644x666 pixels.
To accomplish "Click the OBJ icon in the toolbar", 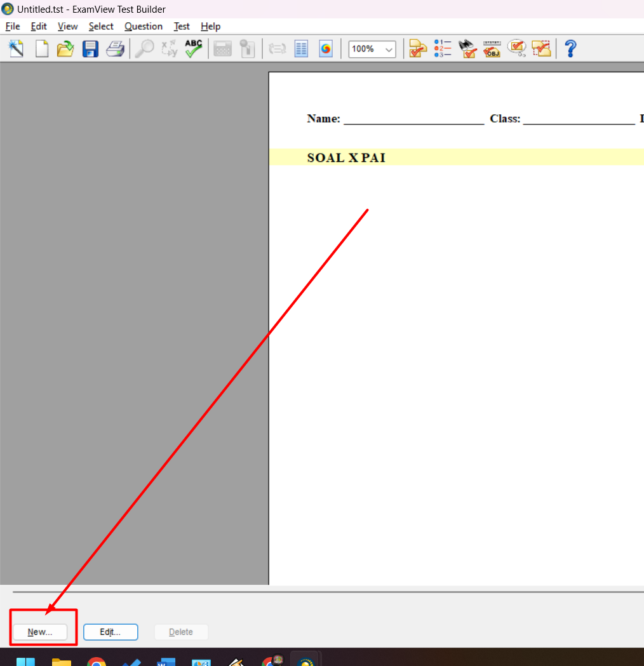I will click(492, 49).
